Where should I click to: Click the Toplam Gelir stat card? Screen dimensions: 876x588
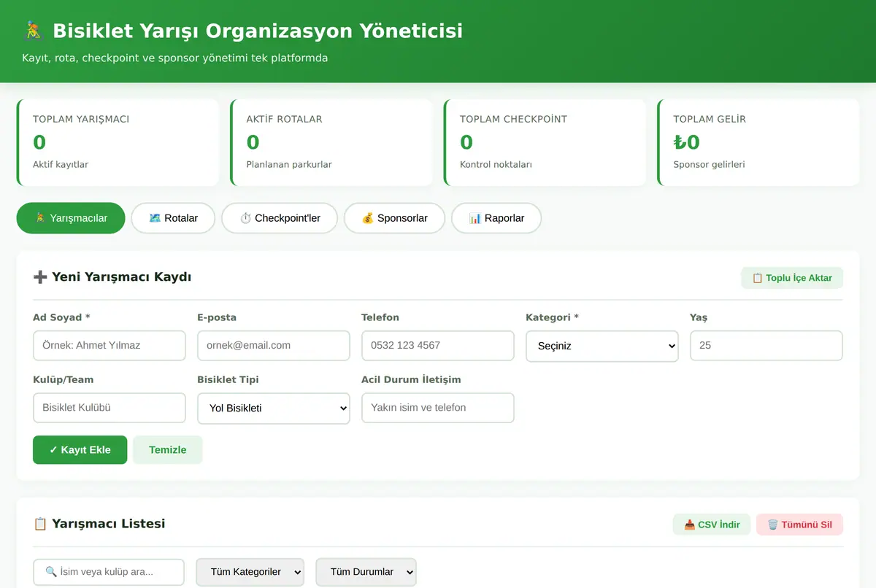(758, 142)
